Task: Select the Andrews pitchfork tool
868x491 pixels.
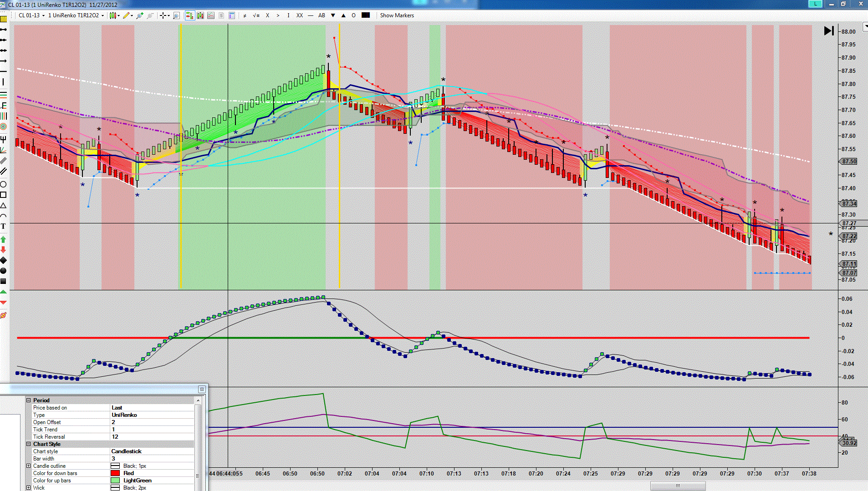Action: 4,139
